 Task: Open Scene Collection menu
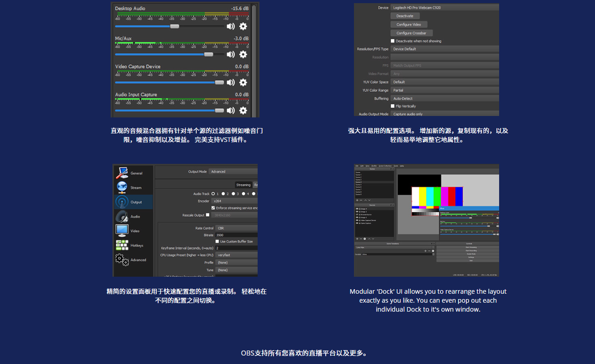tap(385, 166)
